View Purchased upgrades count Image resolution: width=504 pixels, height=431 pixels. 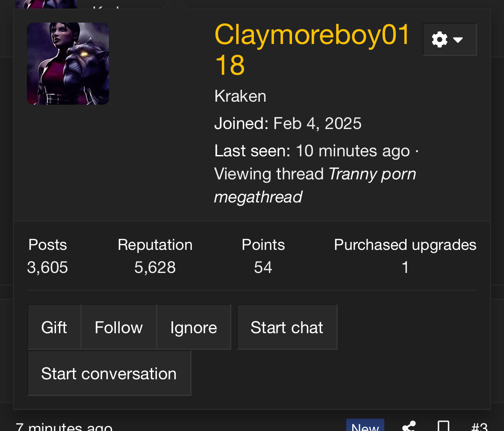(405, 267)
